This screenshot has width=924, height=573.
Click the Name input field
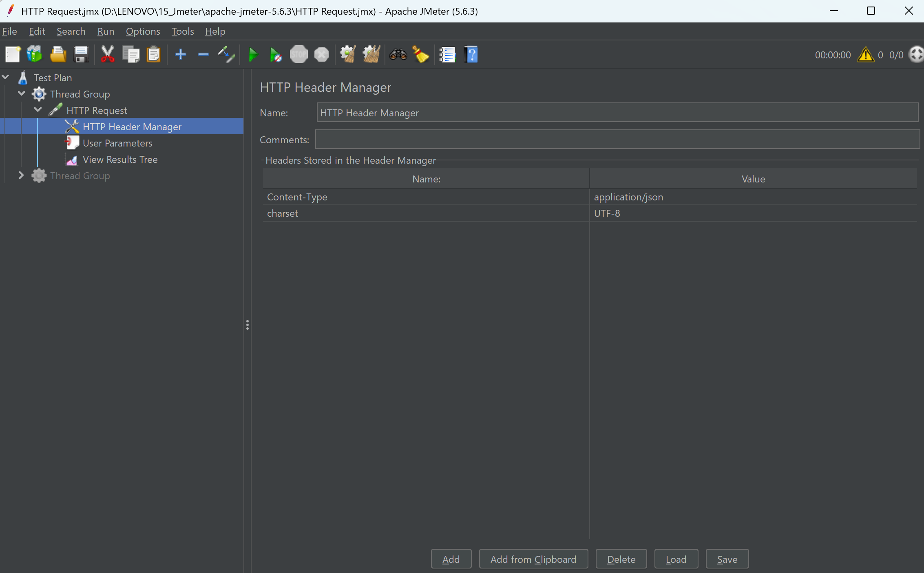pos(617,112)
